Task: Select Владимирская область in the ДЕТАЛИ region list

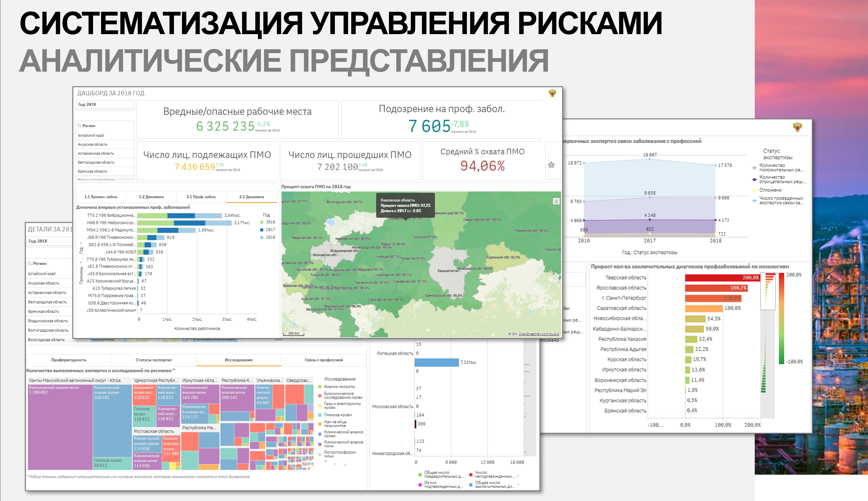Action: click(x=49, y=321)
